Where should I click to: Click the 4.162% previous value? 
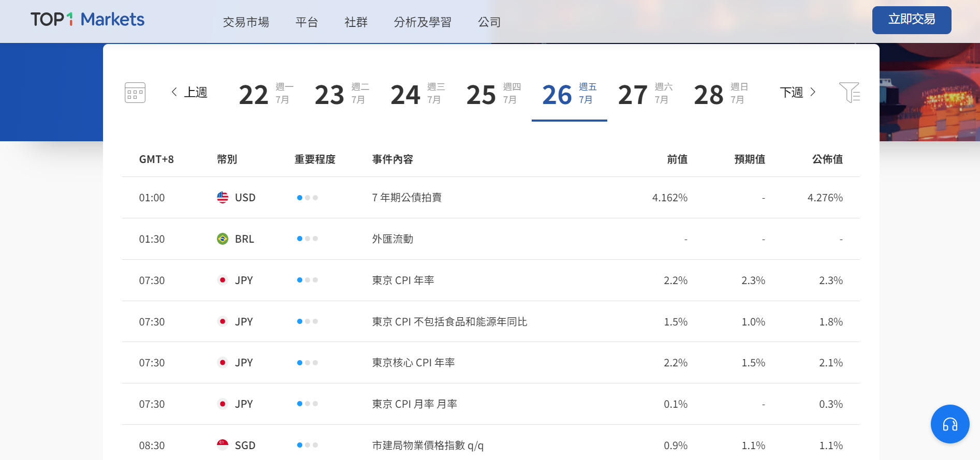(x=670, y=198)
